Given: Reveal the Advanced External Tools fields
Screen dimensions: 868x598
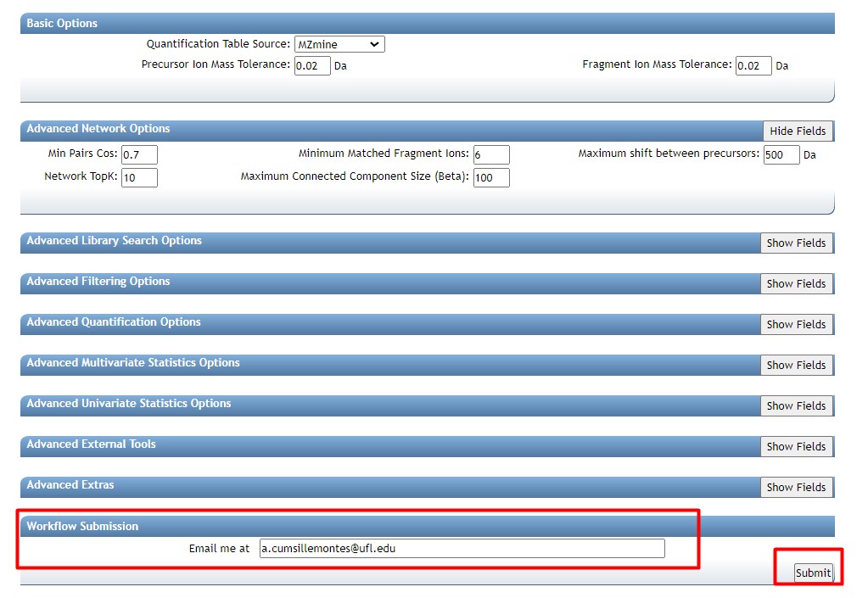Looking at the screenshot, I should (x=796, y=446).
